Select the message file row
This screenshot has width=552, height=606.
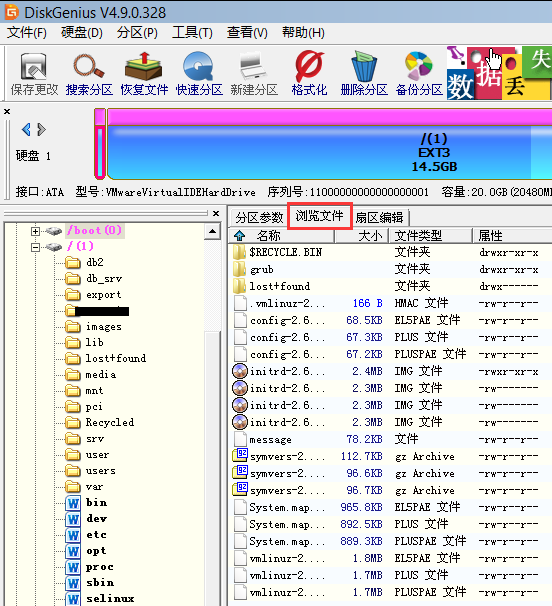[390, 439]
